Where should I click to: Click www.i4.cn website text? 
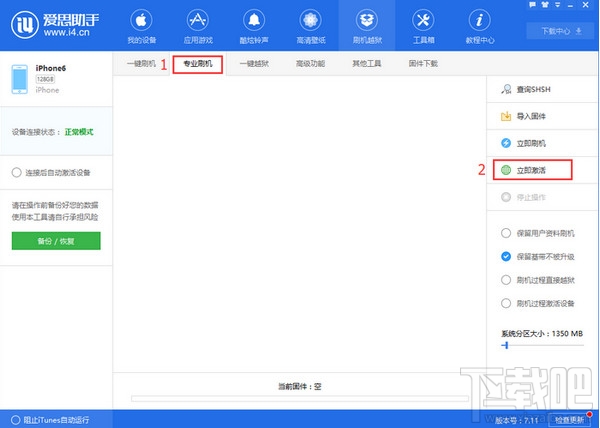(66, 32)
